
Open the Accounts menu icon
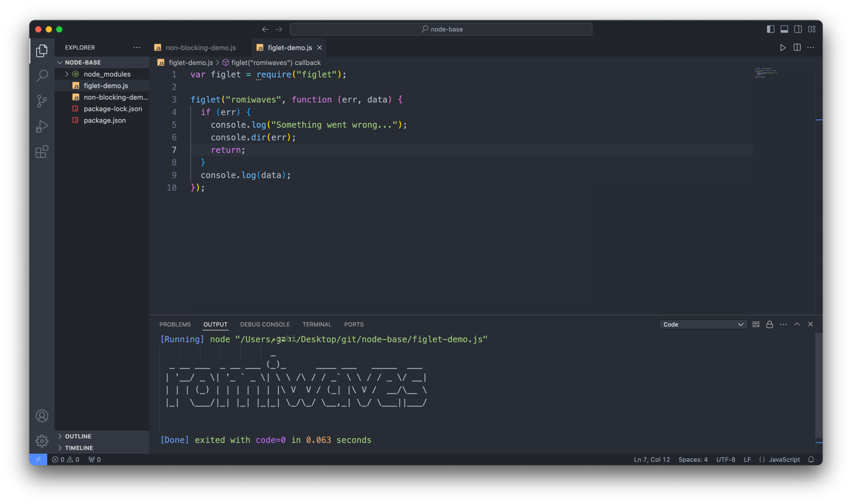point(42,416)
